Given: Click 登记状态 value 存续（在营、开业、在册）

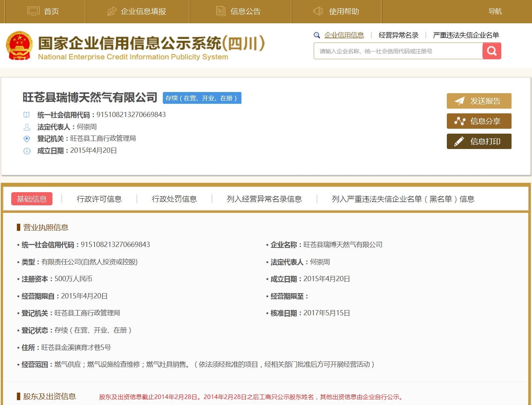Looking at the screenshot, I should [x=93, y=330].
